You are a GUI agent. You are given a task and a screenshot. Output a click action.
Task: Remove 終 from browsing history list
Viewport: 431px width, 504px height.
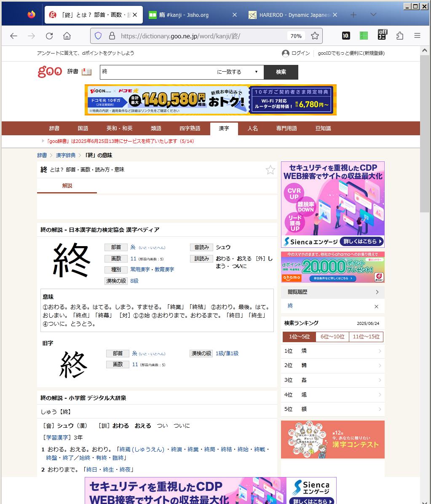pos(376,306)
